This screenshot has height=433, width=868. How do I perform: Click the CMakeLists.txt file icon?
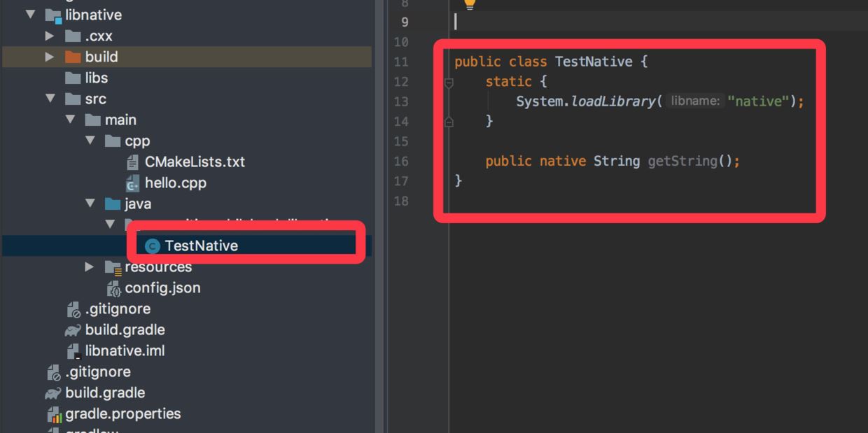click(132, 162)
